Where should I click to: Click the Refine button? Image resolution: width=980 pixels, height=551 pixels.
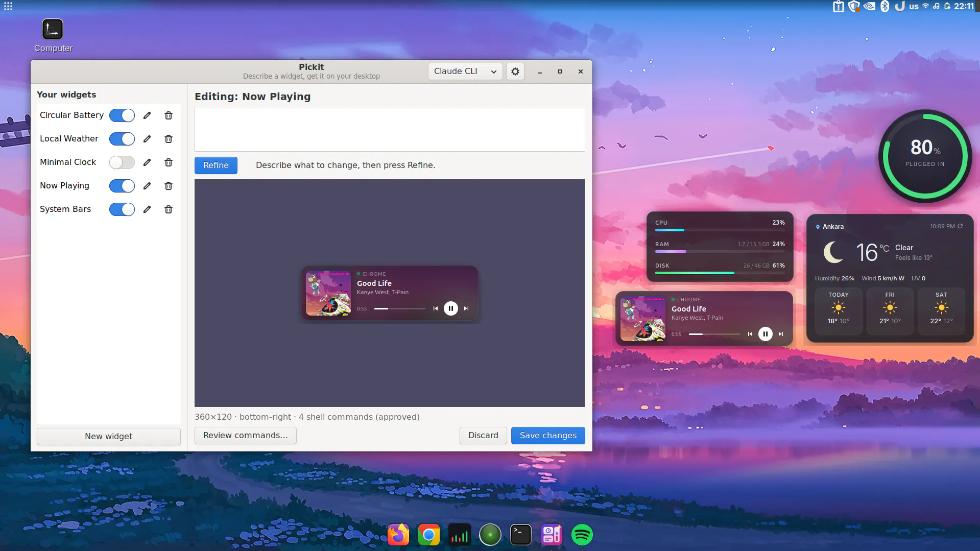[x=216, y=165]
